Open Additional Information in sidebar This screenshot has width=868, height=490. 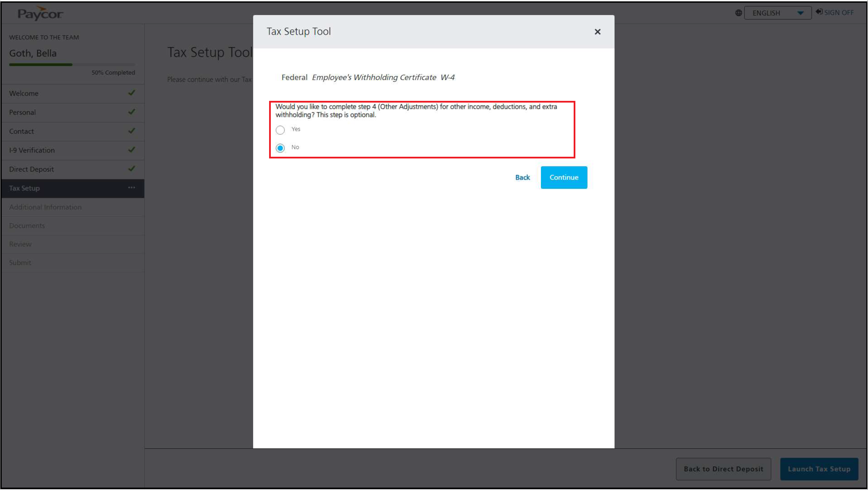coord(45,207)
